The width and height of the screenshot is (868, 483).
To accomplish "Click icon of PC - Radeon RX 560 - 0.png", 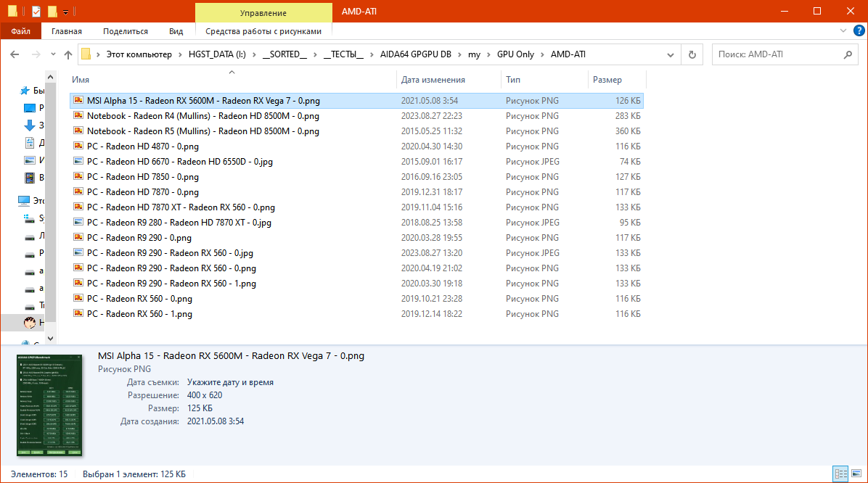I will click(x=78, y=298).
